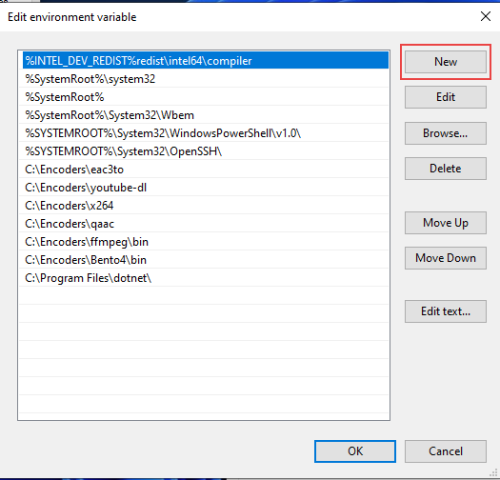This screenshot has width=500, height=480.
Task: Click the Edit button
Action: pyautogui.click(x=446, y=97)
